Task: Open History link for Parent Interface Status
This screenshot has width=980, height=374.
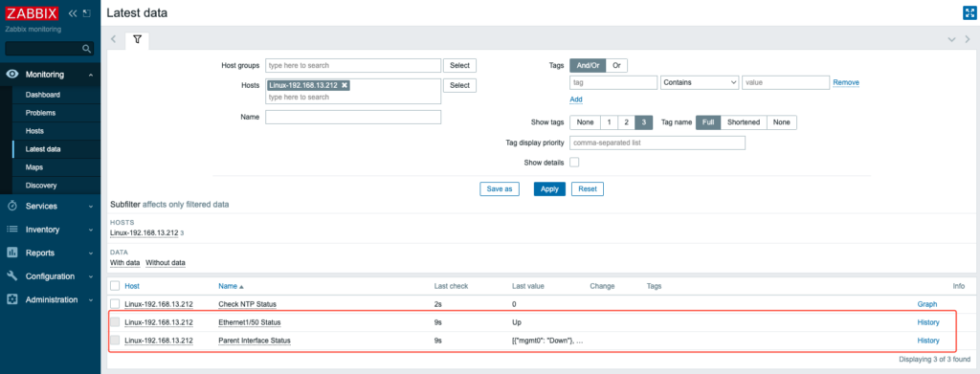Action: click(928, 341)
